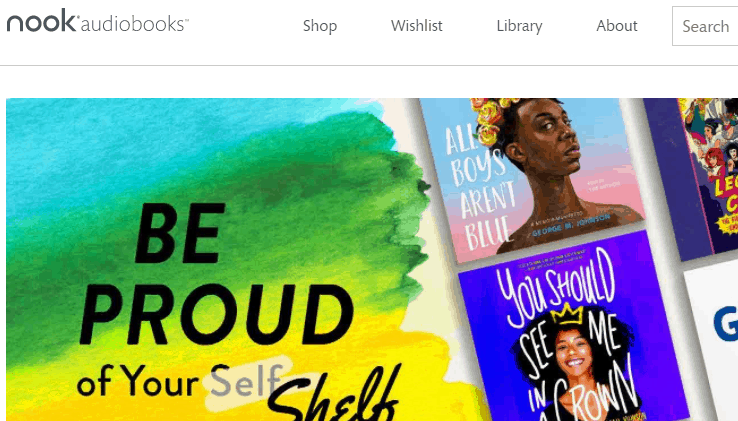
Task: Open the Library page
Action: pos(519,26)
